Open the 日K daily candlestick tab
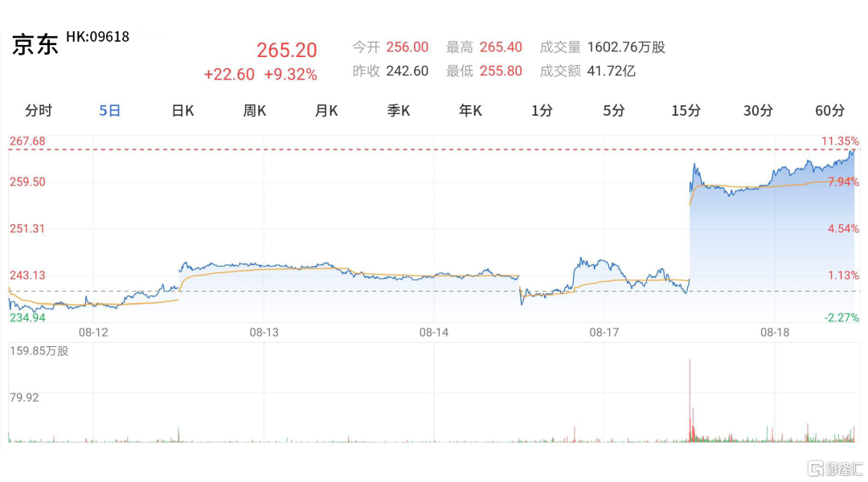The width and height of the screenshot is (868, 482). click(182, 111)
